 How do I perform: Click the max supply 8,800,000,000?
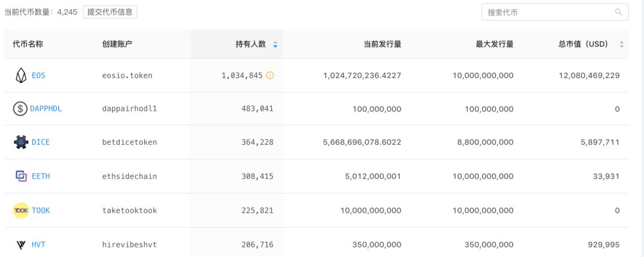[485, 142]
